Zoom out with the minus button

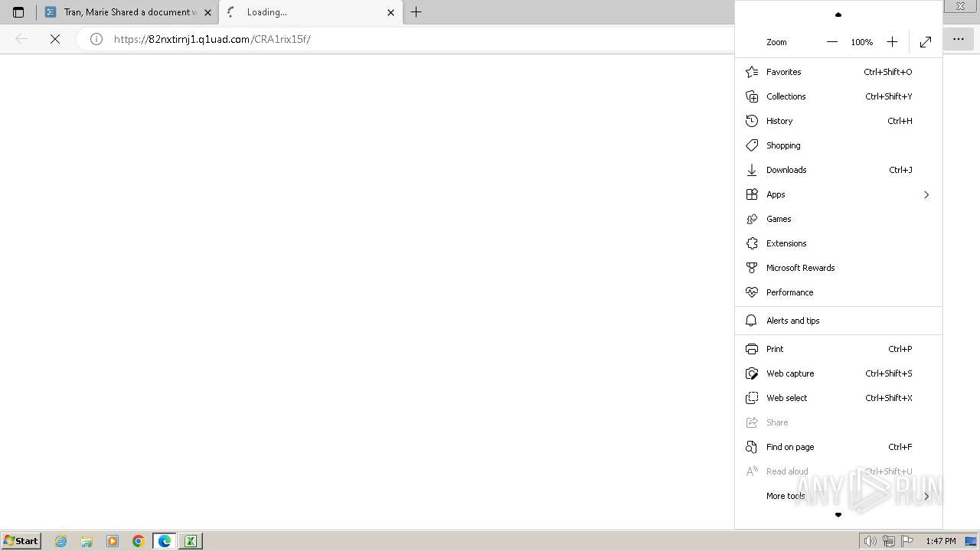pos(832,42)
